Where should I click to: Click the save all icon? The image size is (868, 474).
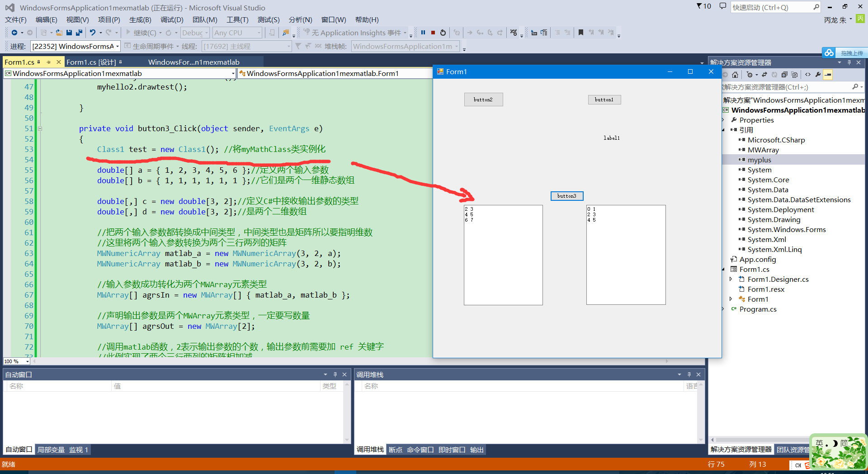(x=79, y=33)
